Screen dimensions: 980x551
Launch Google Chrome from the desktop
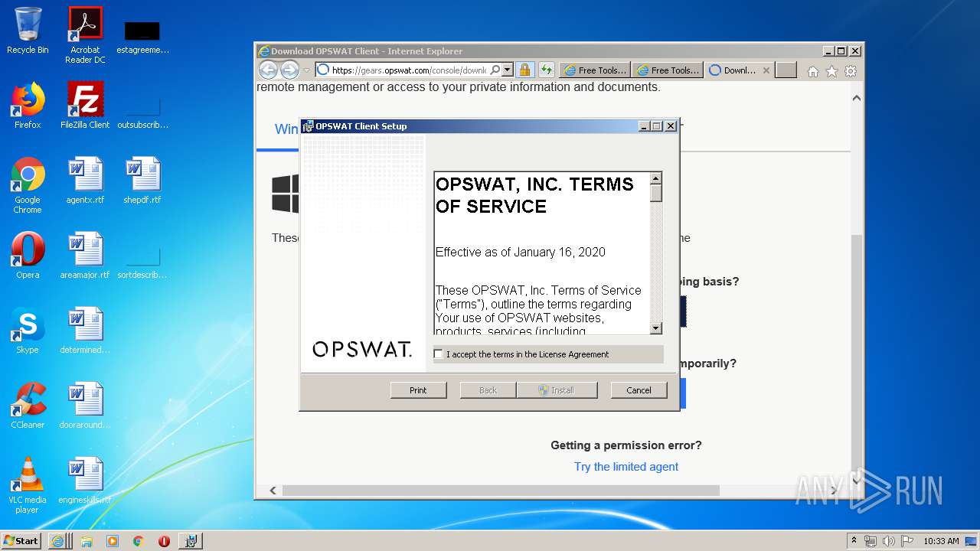28,185
